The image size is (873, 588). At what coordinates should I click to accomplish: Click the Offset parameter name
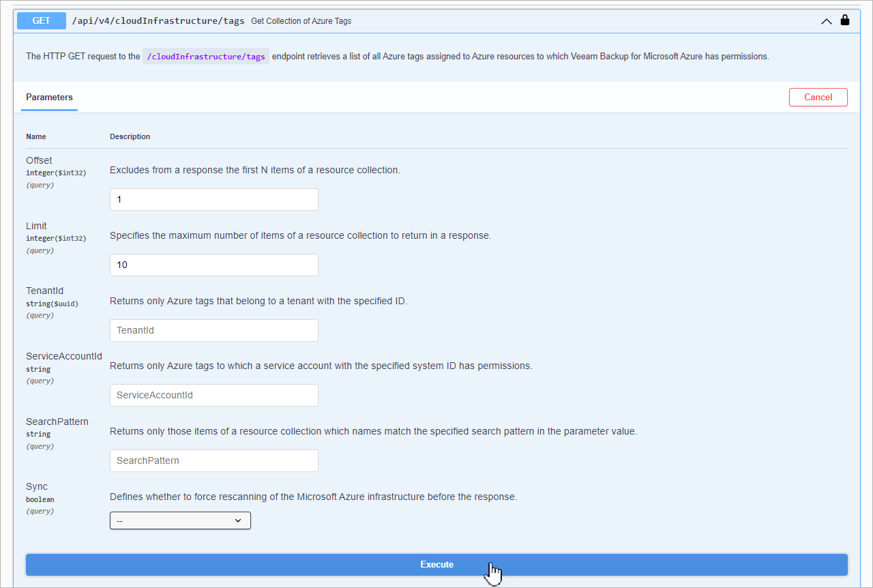tap(39, 160)
